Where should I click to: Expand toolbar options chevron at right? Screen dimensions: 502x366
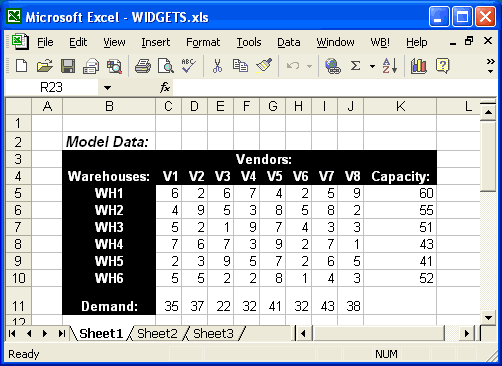tap(490, 66)
